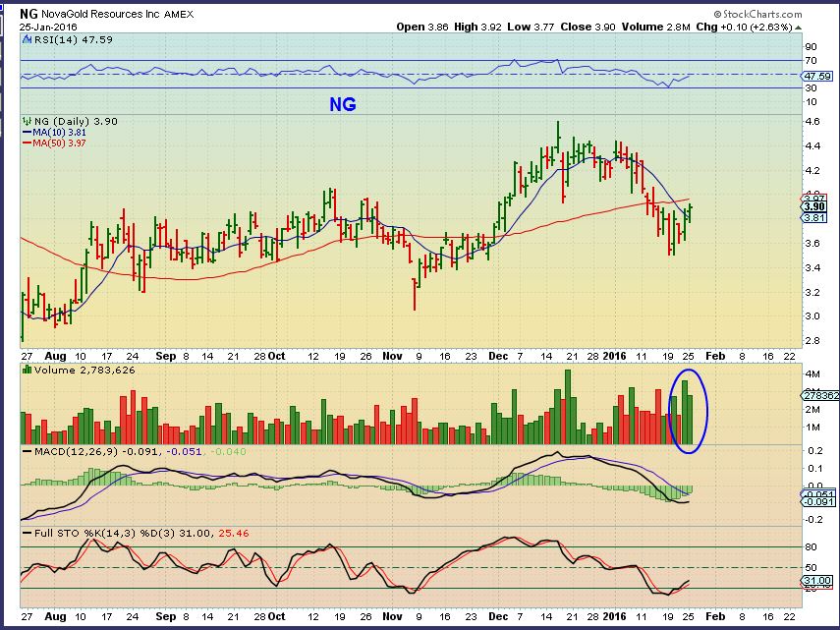Click the 3.81 MA(10) price axis label
840x630 pixels.
click(814, 217)
